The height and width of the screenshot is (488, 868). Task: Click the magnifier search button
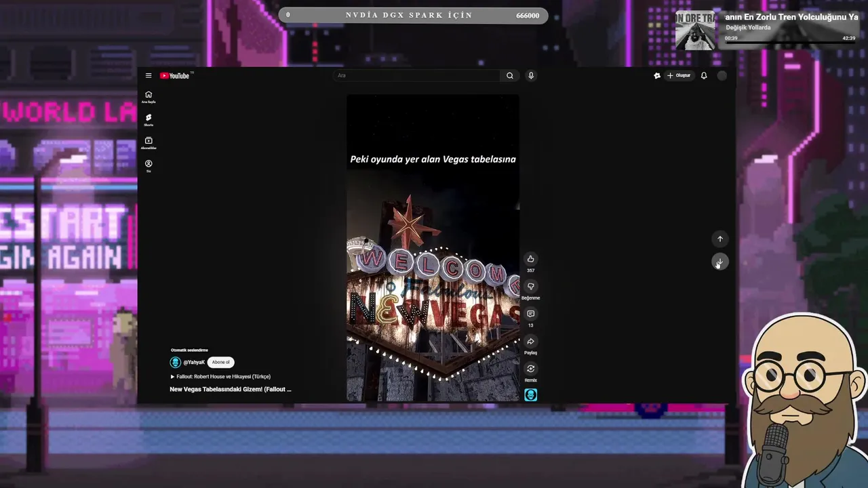510,75
